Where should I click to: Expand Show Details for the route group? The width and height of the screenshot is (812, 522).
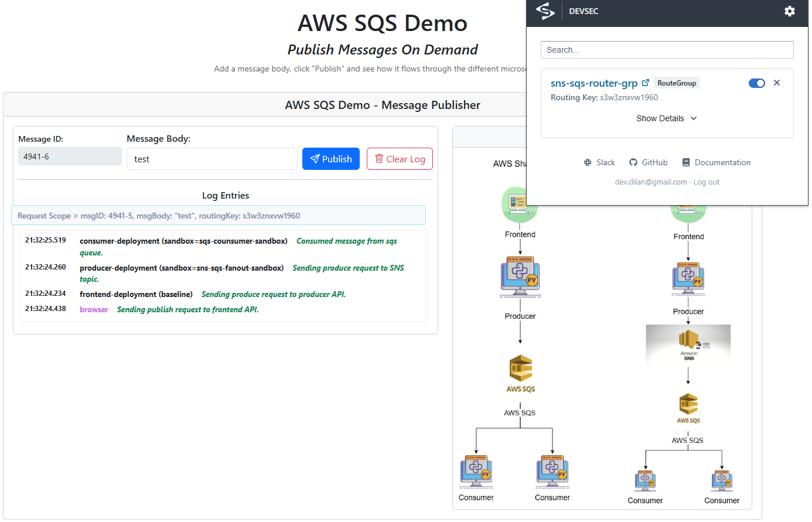pos(667,118)
